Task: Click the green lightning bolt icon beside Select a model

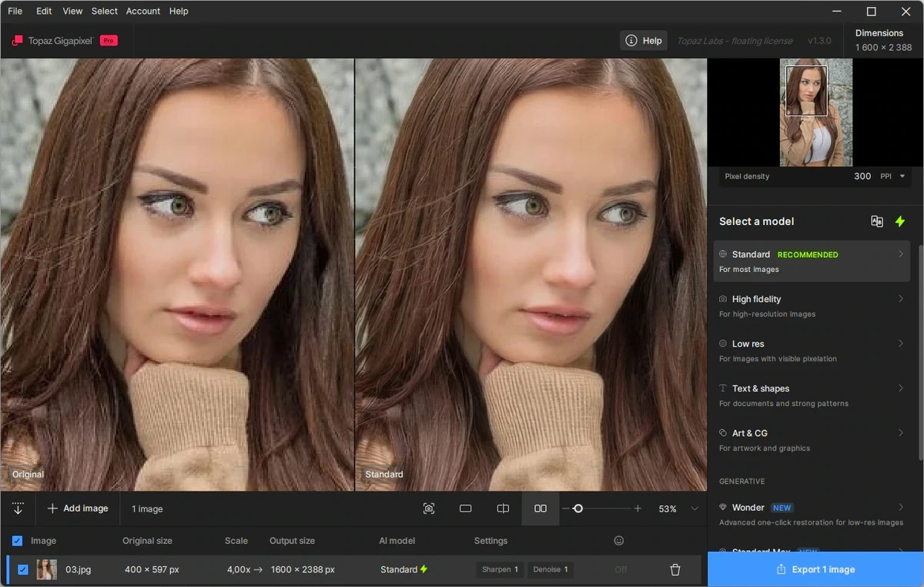Action: coord(899,221)
